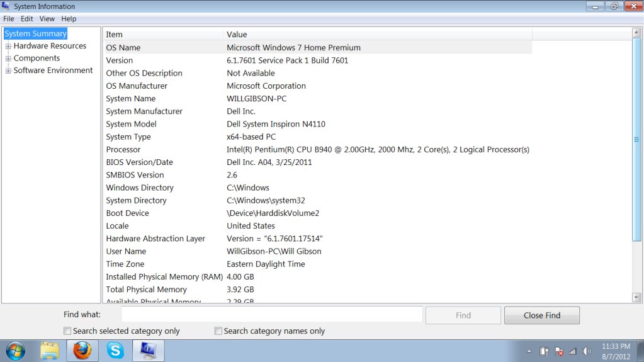Select the System Model row
This screenshot has height=362, width=644.
coord(319,124)
